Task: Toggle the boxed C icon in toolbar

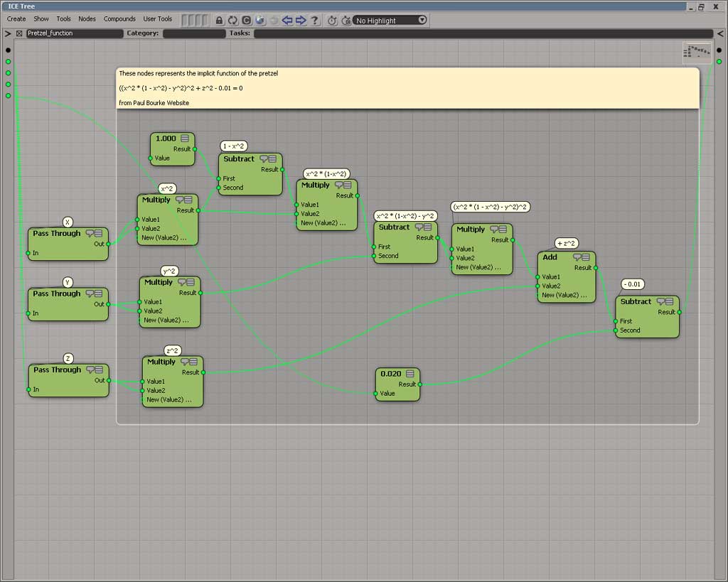Action: [246, 20]
